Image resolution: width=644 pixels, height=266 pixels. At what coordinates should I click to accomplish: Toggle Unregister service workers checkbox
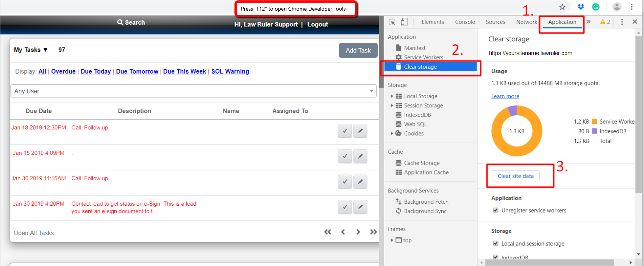pyautogui.click(x=496, y=210)
